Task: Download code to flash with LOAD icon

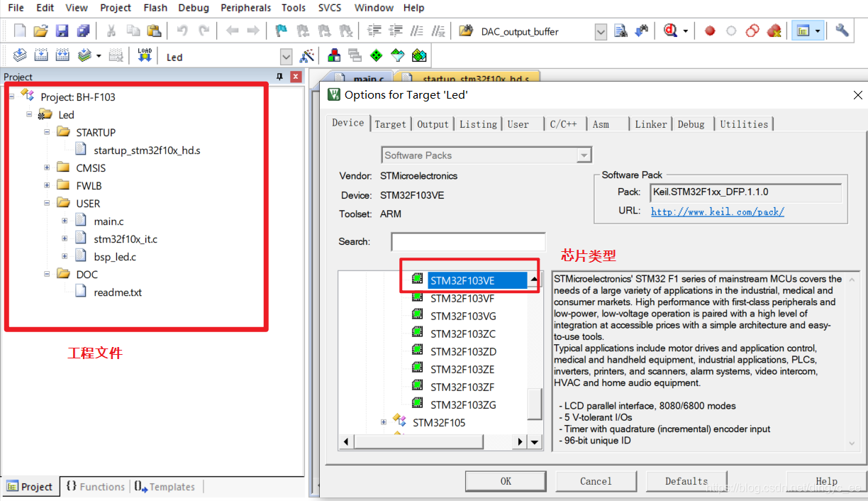Action: 145,55
